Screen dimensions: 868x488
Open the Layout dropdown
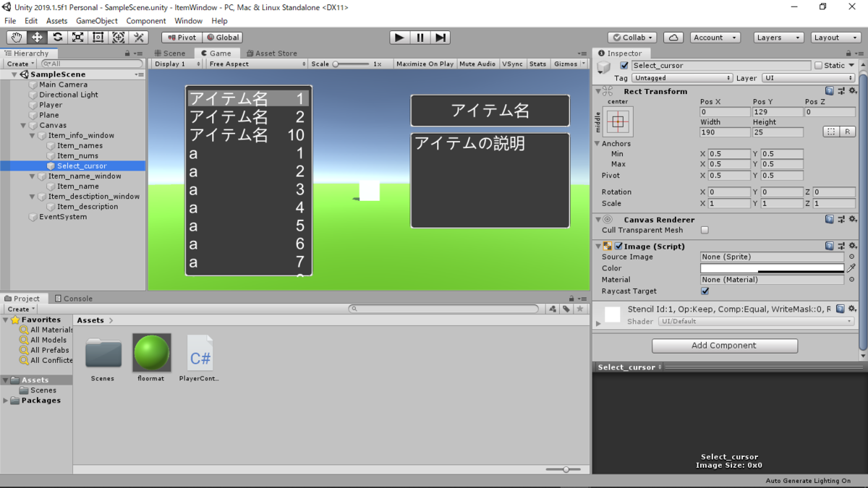coord(835,38)
